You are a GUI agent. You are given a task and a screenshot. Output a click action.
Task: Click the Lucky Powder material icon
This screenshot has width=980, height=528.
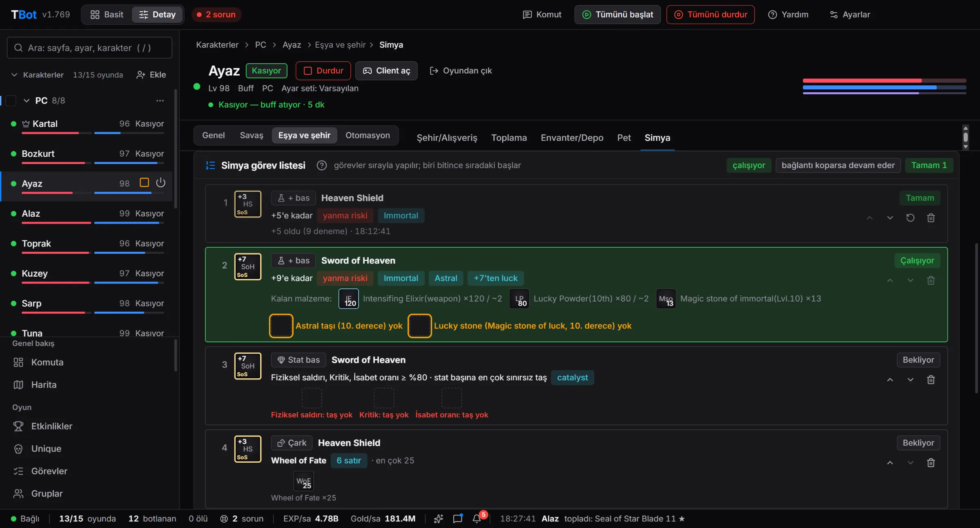pyautogui.click(x=519, y=299)
